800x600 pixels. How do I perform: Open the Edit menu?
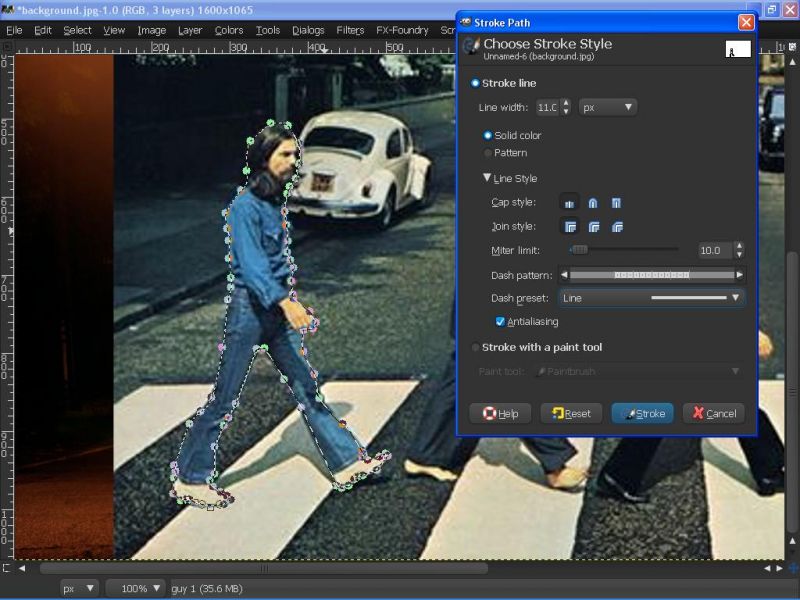pyautogui.click(x=43, y=31)
